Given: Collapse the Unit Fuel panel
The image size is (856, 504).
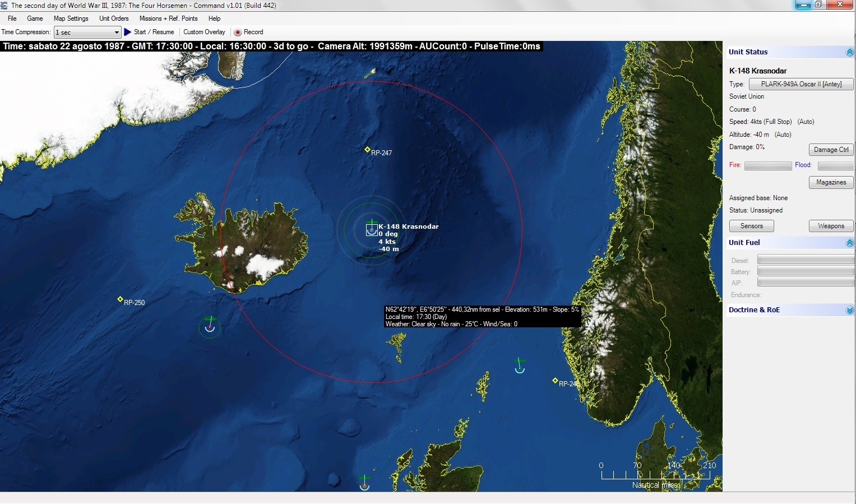Looking at the screenshot, I should click(849, 243).
